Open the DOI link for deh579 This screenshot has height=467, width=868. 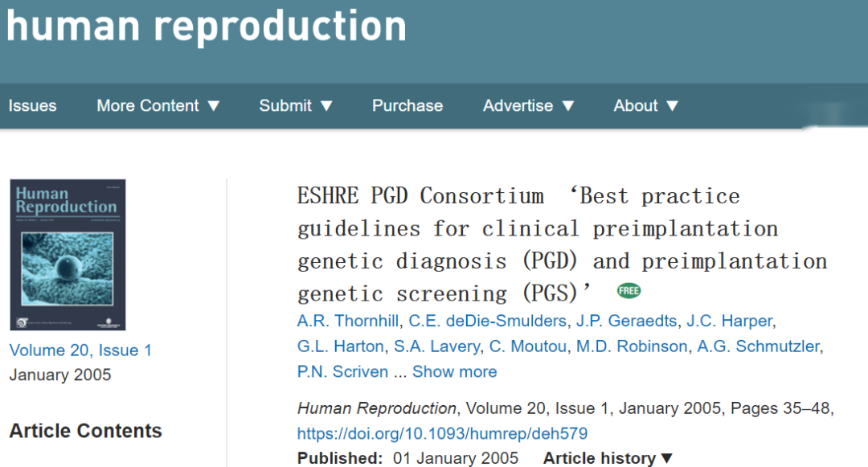(x=442, y=433)
